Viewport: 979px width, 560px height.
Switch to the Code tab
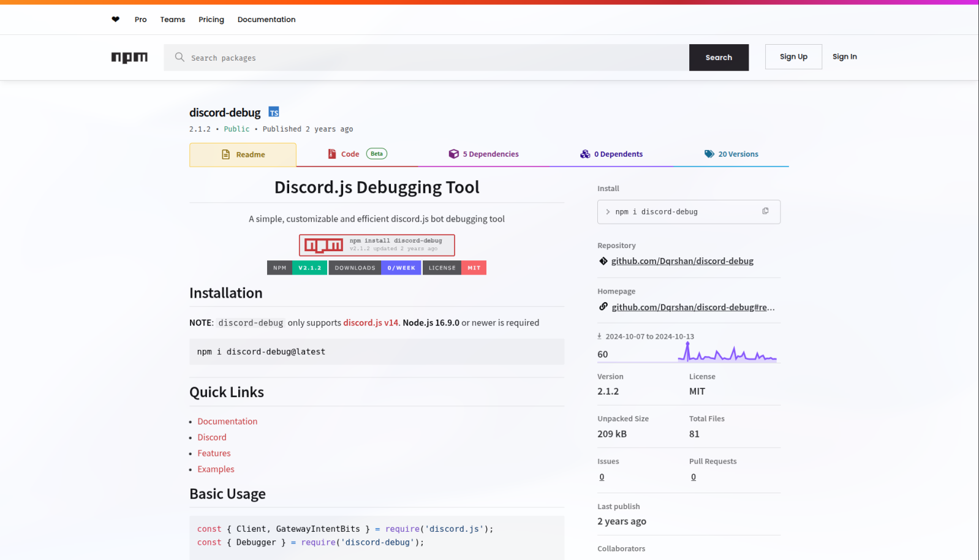(357, 154)
